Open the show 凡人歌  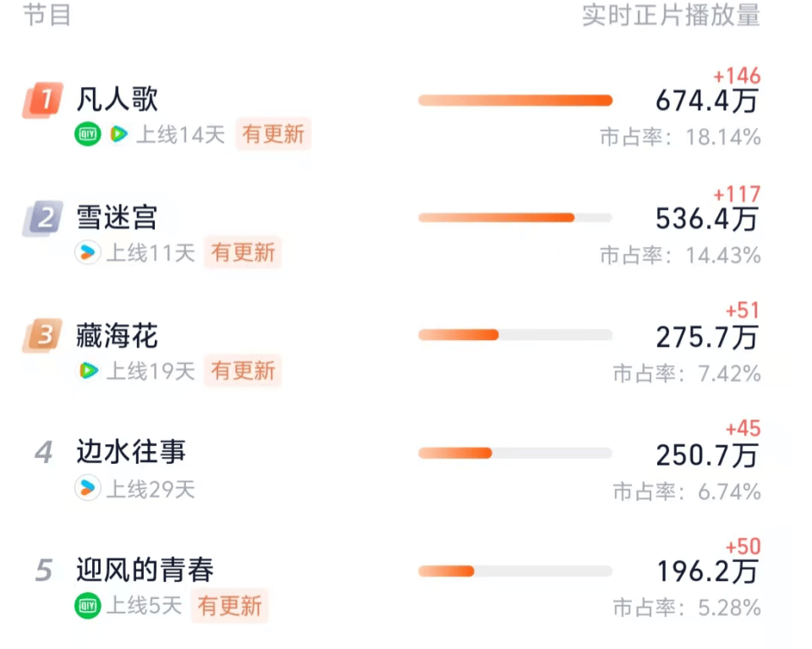click(x=117, y=100)
